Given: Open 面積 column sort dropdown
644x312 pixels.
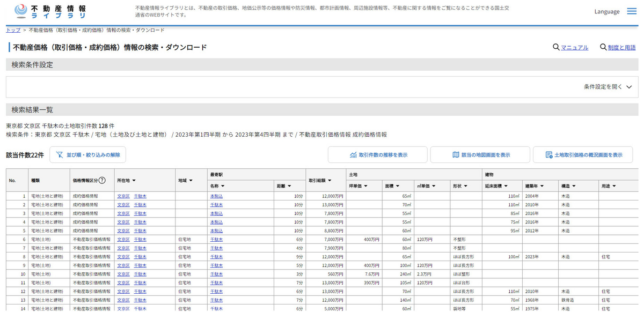Looking at the screenshot, I should (398, 186).
